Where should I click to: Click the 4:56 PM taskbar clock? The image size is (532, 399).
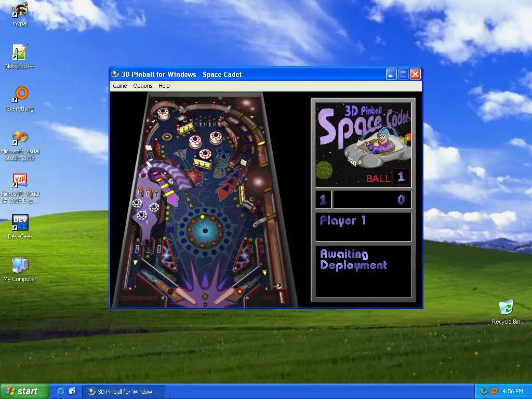[x=513, y=391]
